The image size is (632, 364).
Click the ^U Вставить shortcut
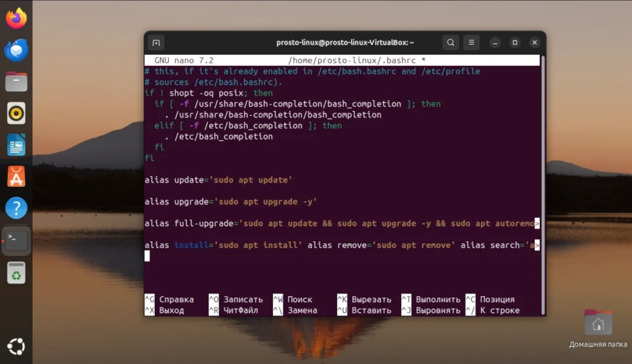point(364,310)
